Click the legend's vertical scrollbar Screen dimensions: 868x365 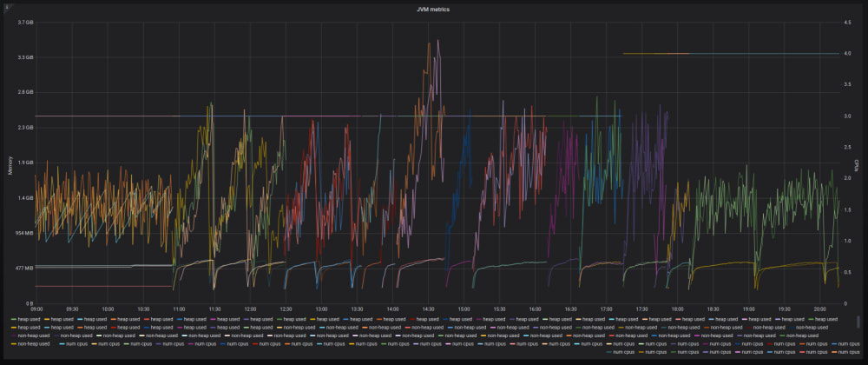858,322
